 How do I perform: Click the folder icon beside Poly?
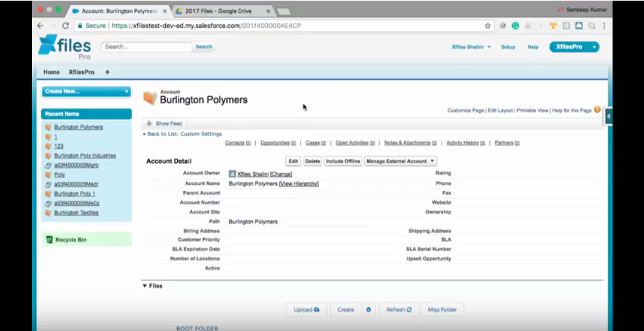coord(48,175)
